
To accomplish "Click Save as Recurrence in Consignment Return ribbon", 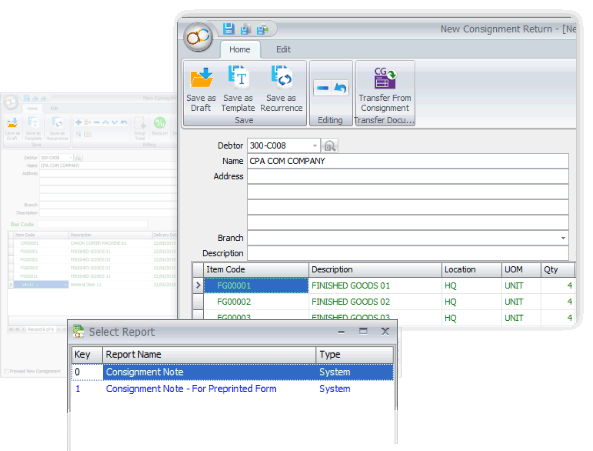I will 281,89.
